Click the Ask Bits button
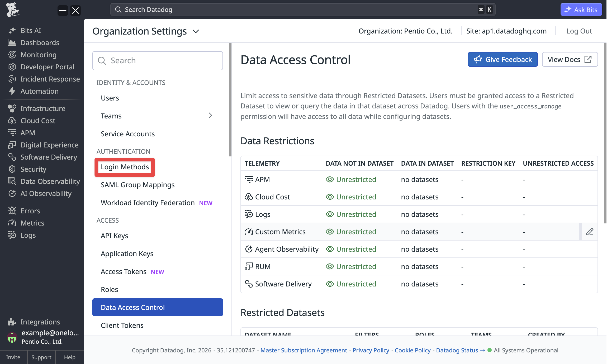The image size is (607, 364). 581,10
